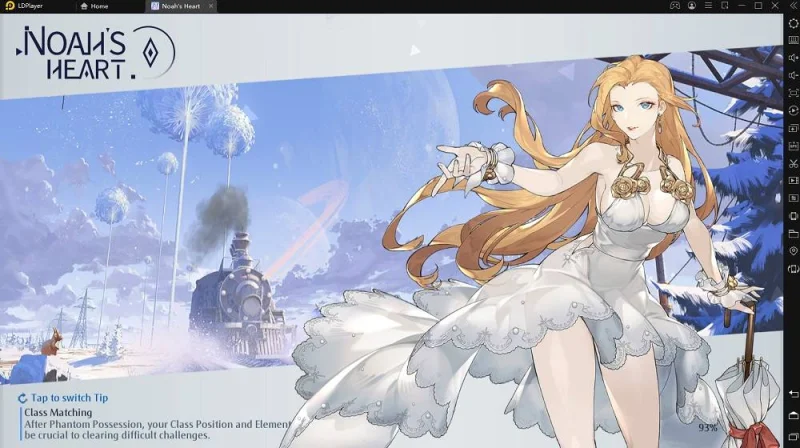Viewport: 800px width, 448px height.
Task: Click the refresh icon beside Tap to switch Tip
Action: pos(22,399)
